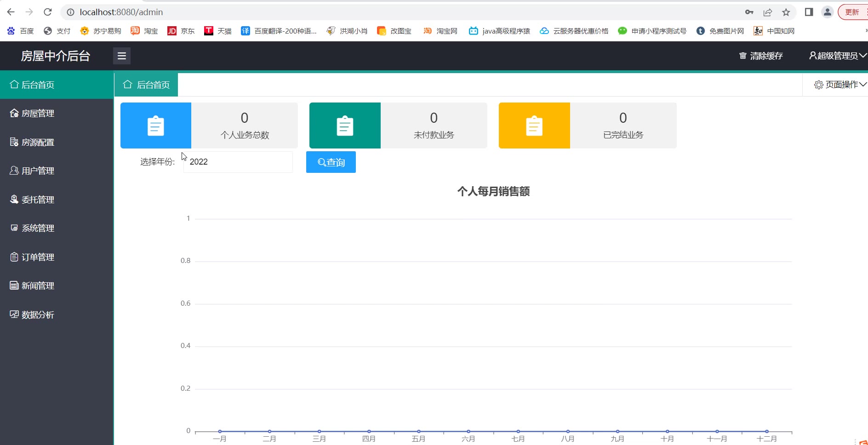Reload the page with the refresh icon

48,12
